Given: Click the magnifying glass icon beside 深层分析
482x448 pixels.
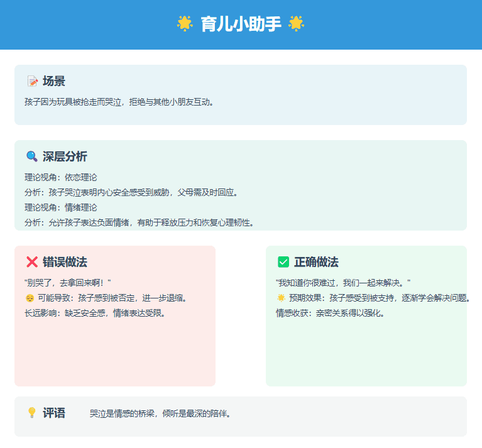Looking at the screenshot, I should click(x=32, y=156).
